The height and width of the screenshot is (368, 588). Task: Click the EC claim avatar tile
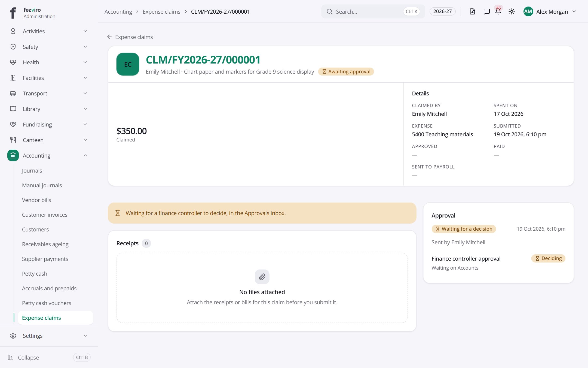[128, 64]
